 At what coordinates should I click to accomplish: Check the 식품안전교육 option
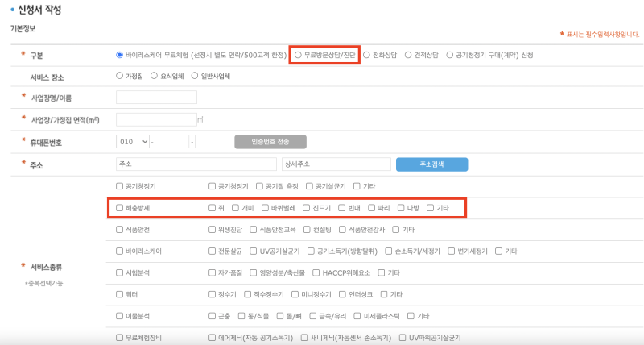(254, 230)
